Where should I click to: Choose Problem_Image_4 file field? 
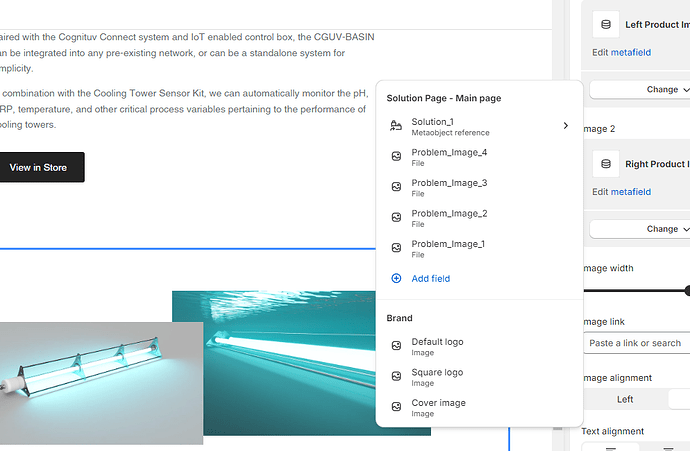pyautogui.click(x=480, y=157)
